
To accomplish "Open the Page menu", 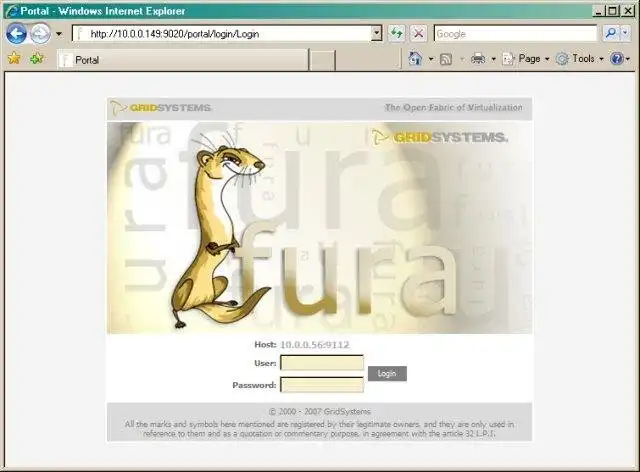I will tap(526, 59).
